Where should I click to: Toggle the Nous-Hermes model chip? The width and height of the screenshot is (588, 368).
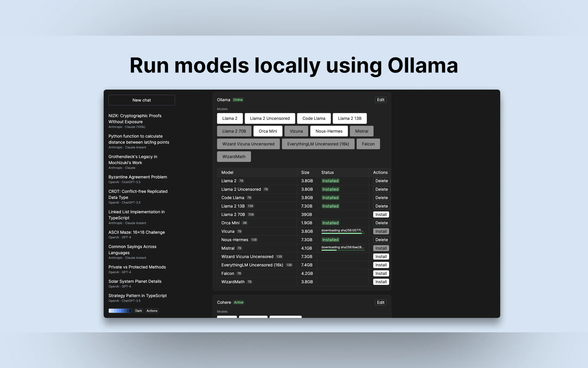click(x=329, y=131)
